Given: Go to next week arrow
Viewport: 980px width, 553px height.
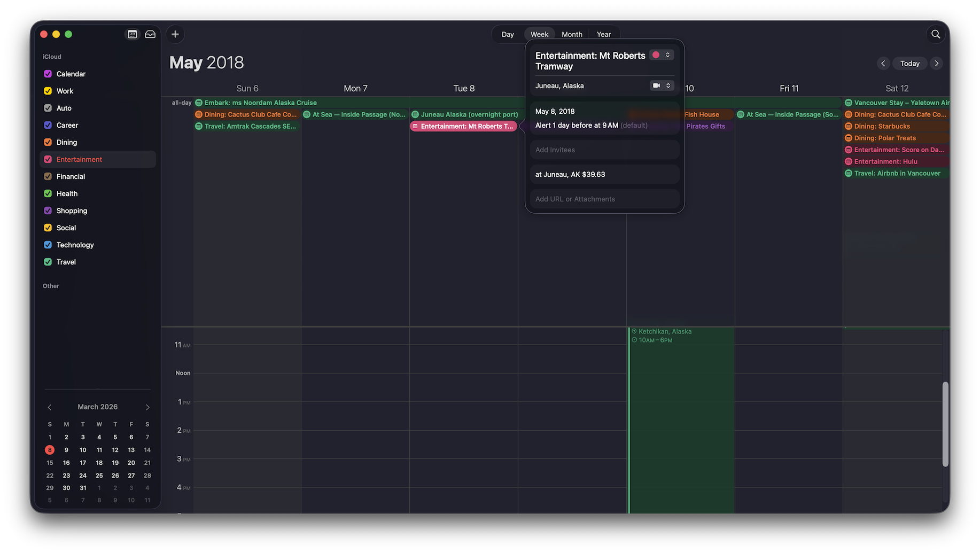Looking at the screenshot, I should (x=936, y=64).
